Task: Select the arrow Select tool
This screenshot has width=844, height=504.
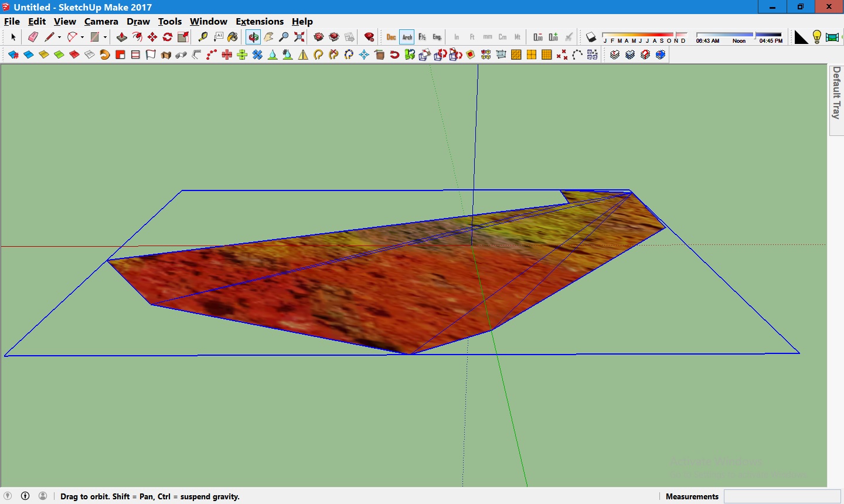Action: 13,37
